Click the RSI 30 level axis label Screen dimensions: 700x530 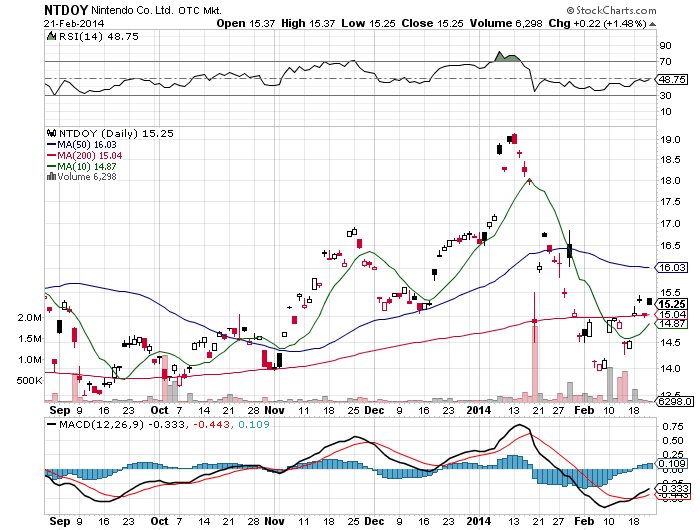click(666, 96)
